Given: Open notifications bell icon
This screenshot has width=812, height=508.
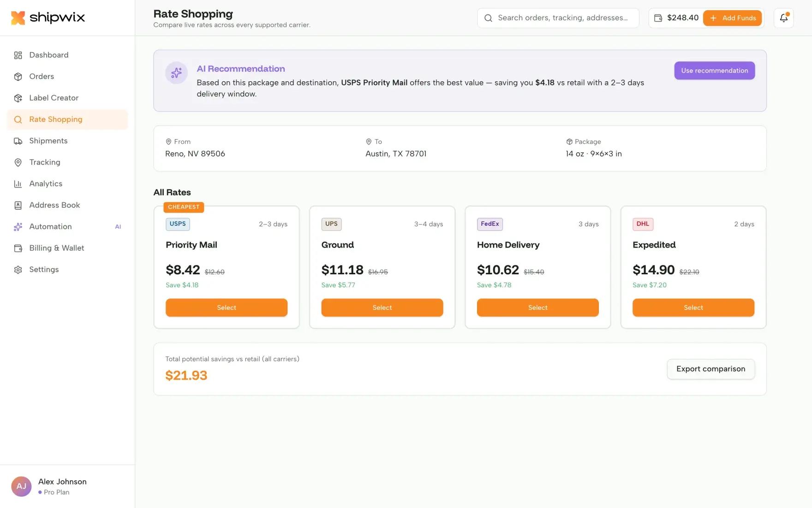Looking at the screenshot, I should [x=783, y=18].
